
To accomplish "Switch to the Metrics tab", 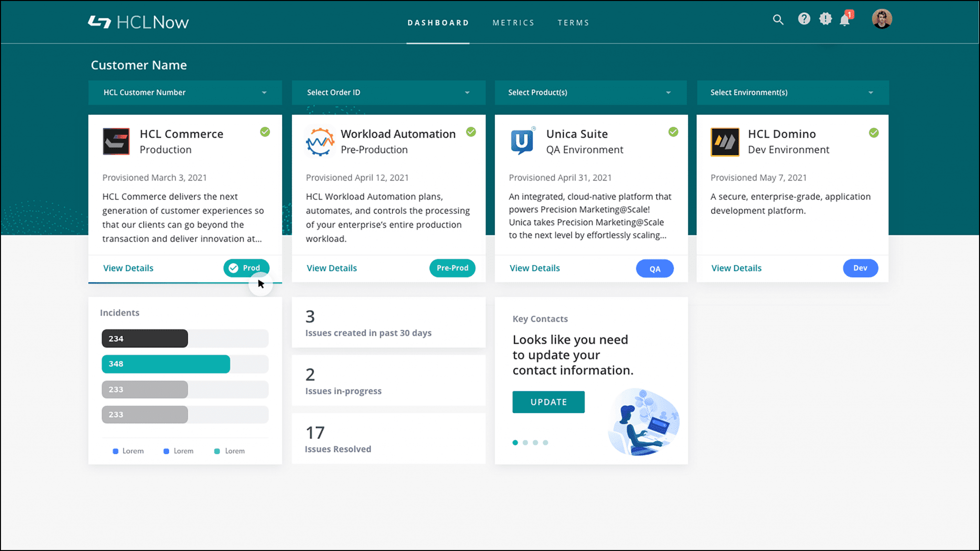I will [x=513, y=22].
